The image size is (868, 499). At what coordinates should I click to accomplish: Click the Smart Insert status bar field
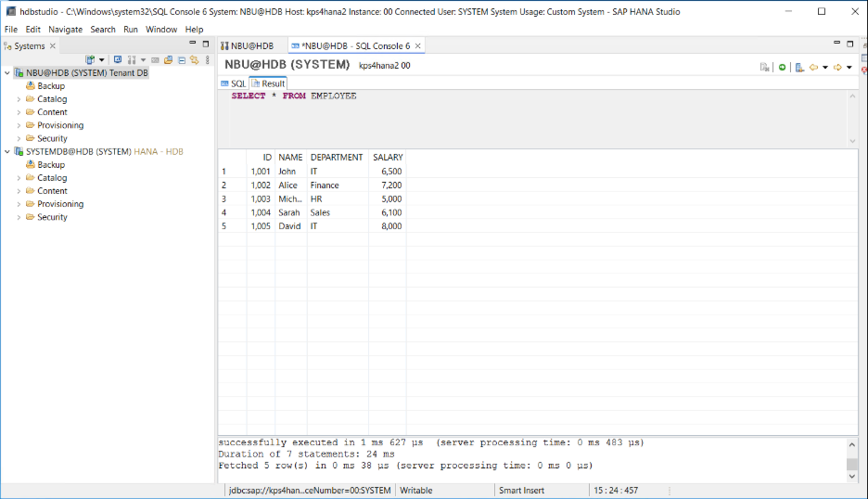pos(521,491)
